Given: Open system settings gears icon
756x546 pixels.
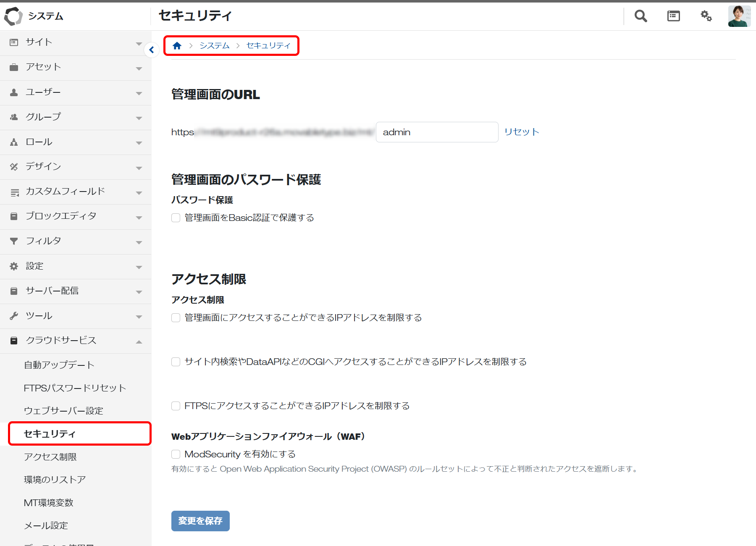Looking at the screenshot, I should [x=706, y=16].
